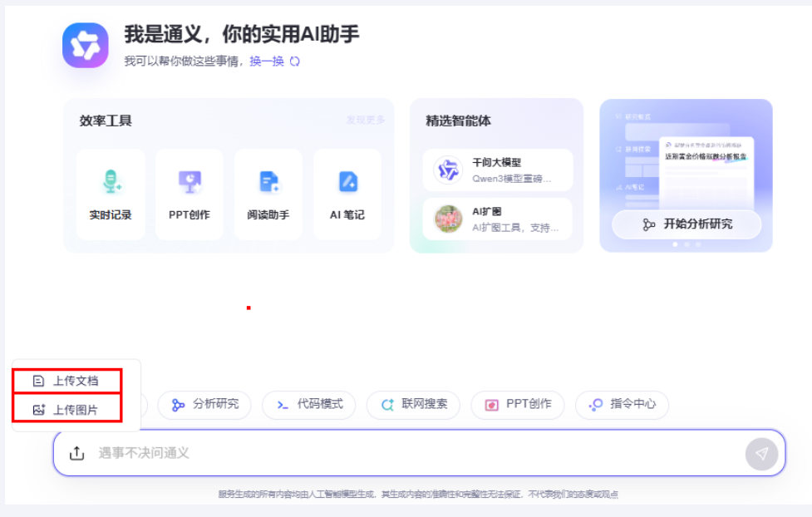Select the 分析研究 mode chip
Viewport: 812px width, 517px height.
pos(204,405)
